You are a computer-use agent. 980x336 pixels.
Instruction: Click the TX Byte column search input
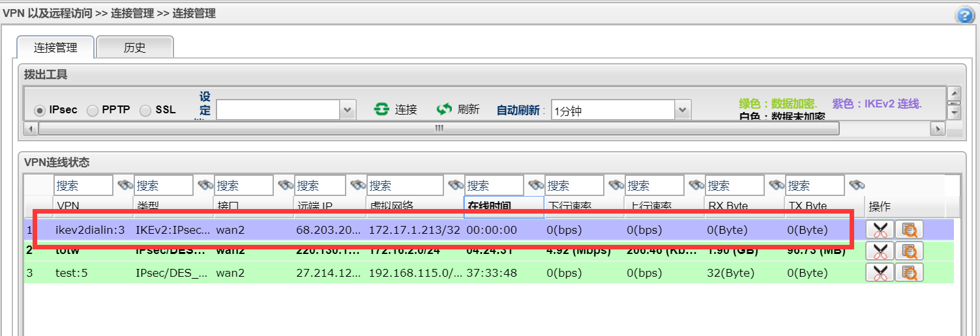(815, 186)
